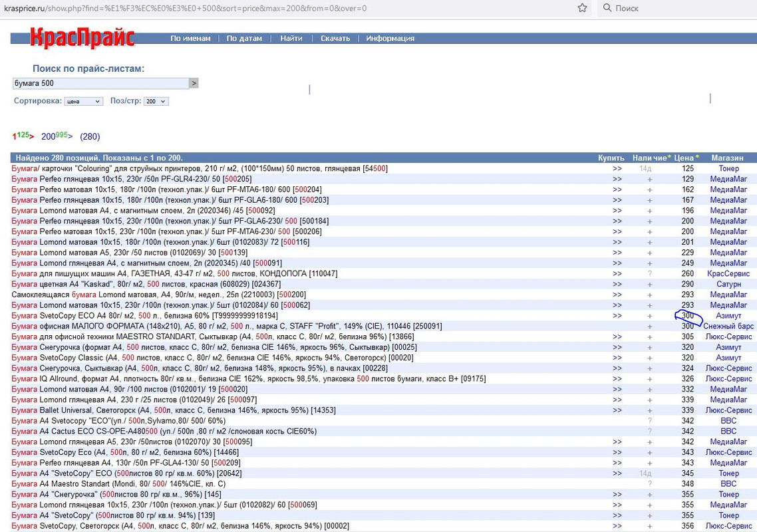Click the (280) total results link
Screen dimensions: 757x532
(x=90, y=136)
